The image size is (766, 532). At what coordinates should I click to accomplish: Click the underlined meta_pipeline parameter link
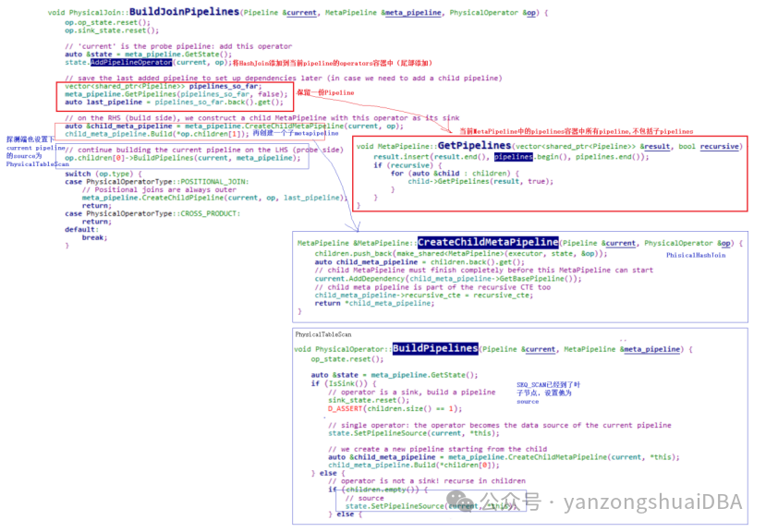[x=413, y=12]
